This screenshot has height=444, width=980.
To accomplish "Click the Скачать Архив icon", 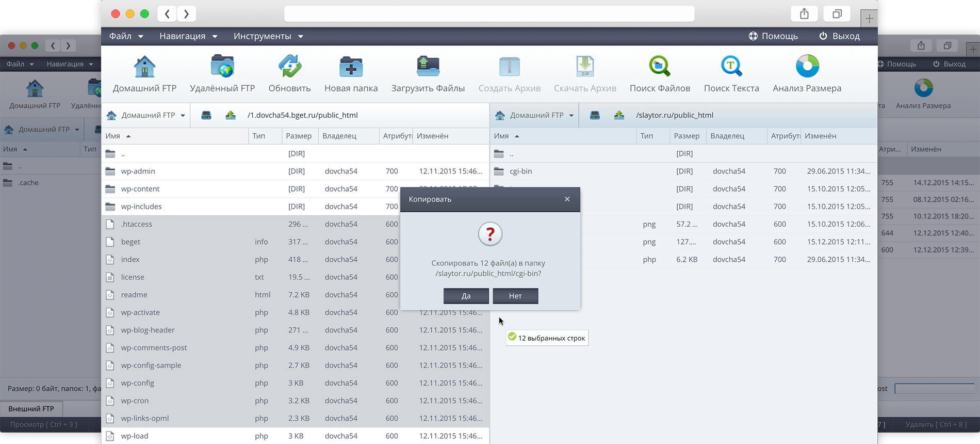I will click(585, 67).
